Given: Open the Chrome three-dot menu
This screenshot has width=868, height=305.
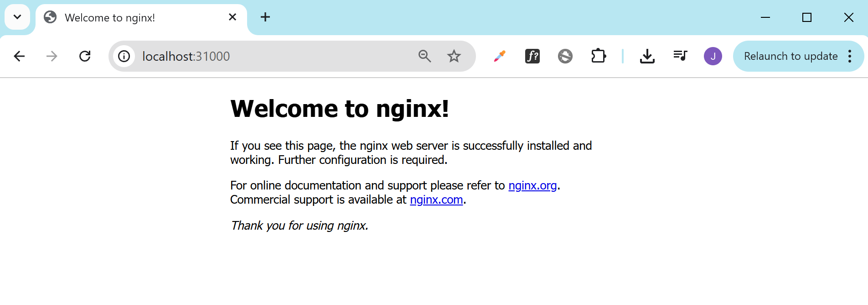Looking at the screenshot, I should (850, 56).
